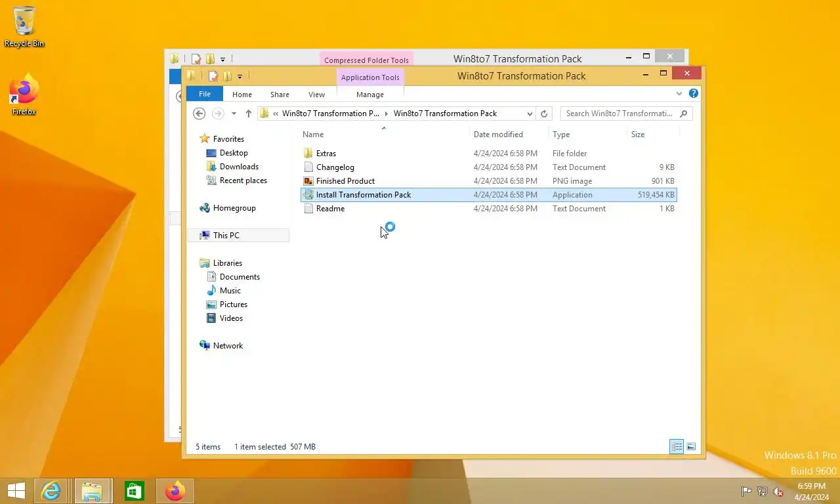840x504 pixels.
Task: Select Network in navigation pane
Action: pos(228,346)
